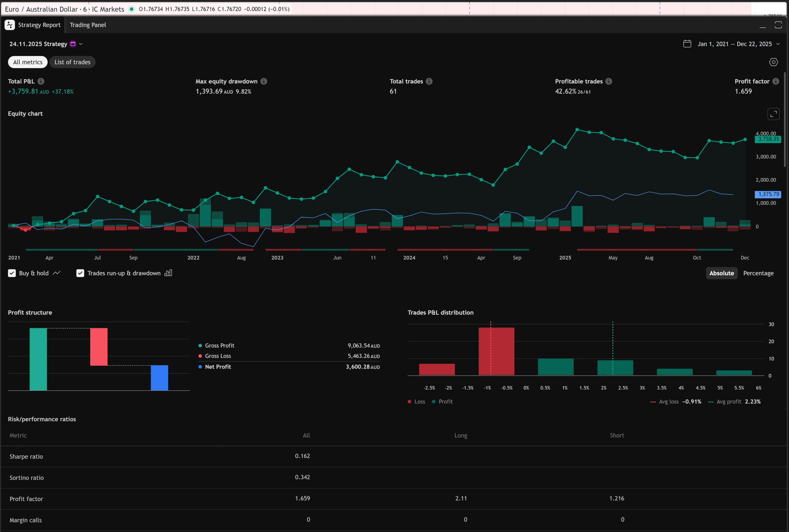Open the strategy report settings hexagon icon

[x=773, y=62]
